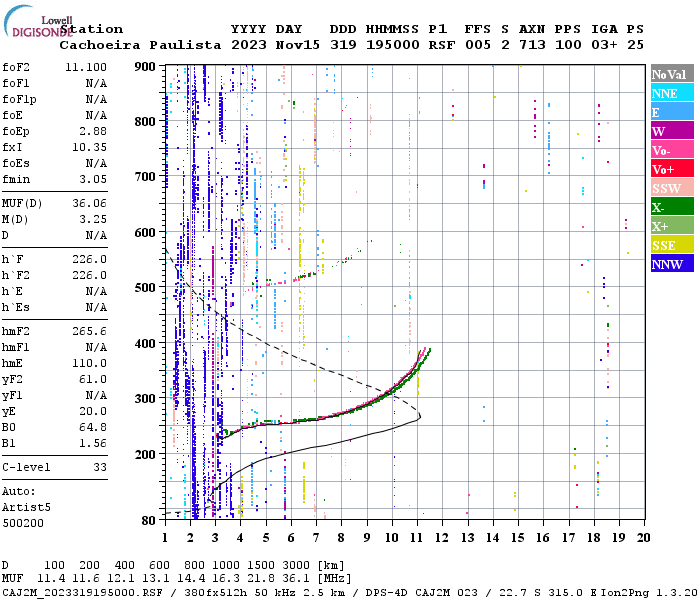Click the Lowell Digisonde logo
The image size is (700, 600).
(x=38, y=21)
